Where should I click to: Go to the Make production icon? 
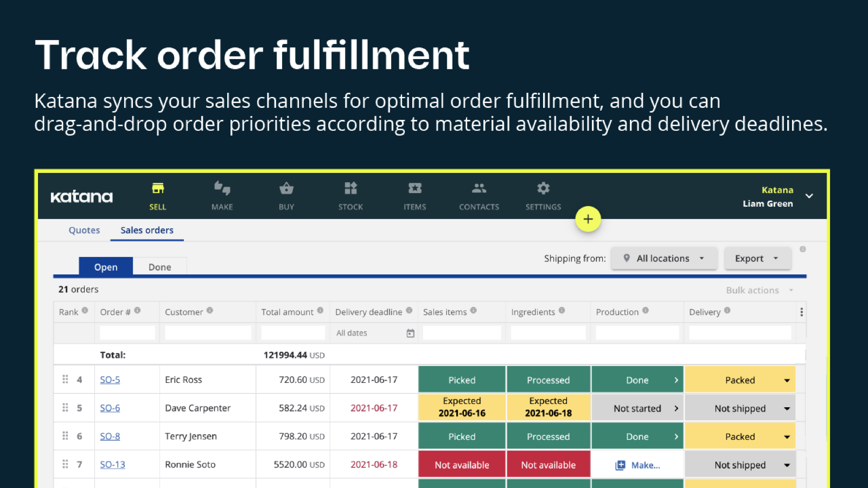pos(222,189)
